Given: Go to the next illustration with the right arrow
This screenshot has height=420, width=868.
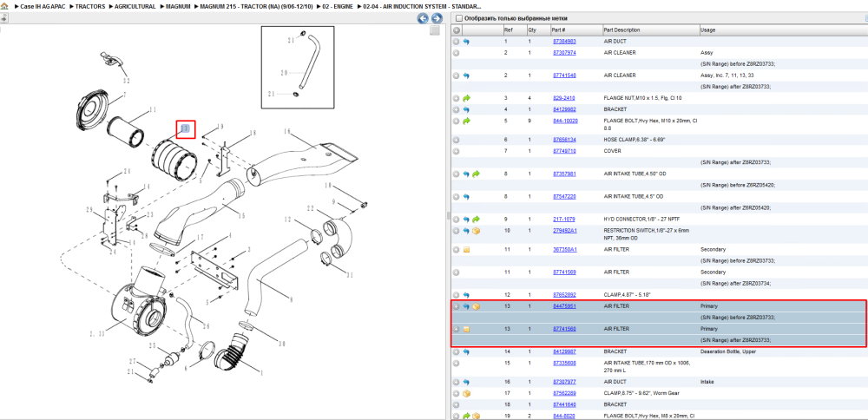Looking at the screenshot, I should point(437,19).
